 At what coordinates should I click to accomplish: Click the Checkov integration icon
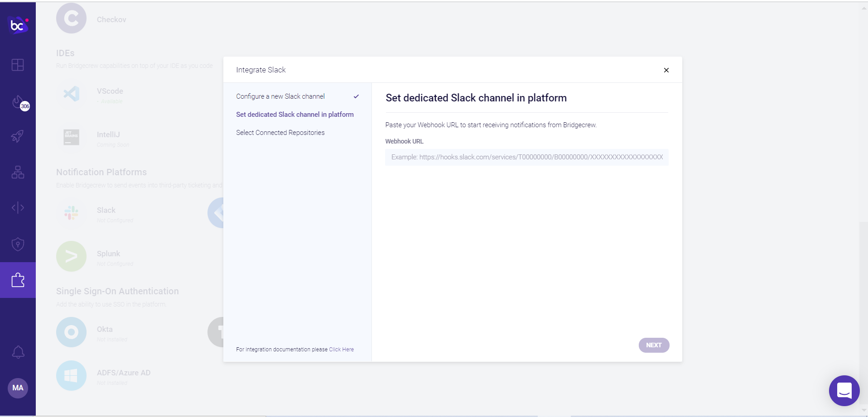71,18
